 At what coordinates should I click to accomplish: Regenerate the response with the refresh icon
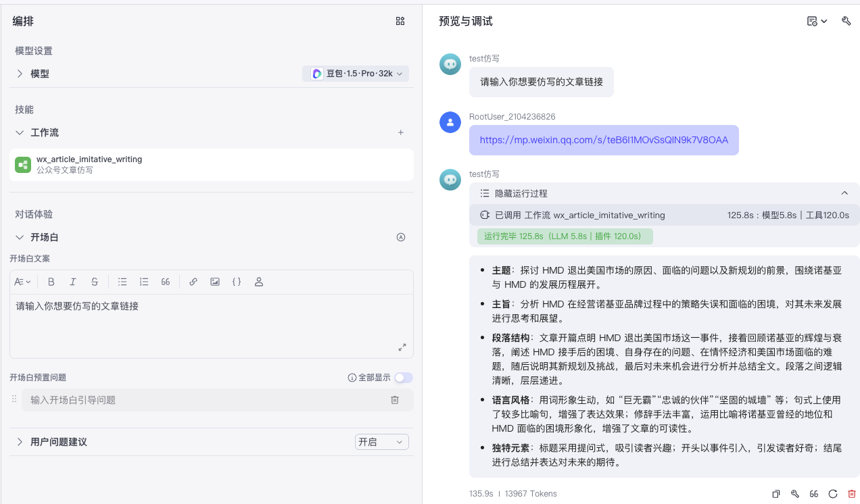832,494
